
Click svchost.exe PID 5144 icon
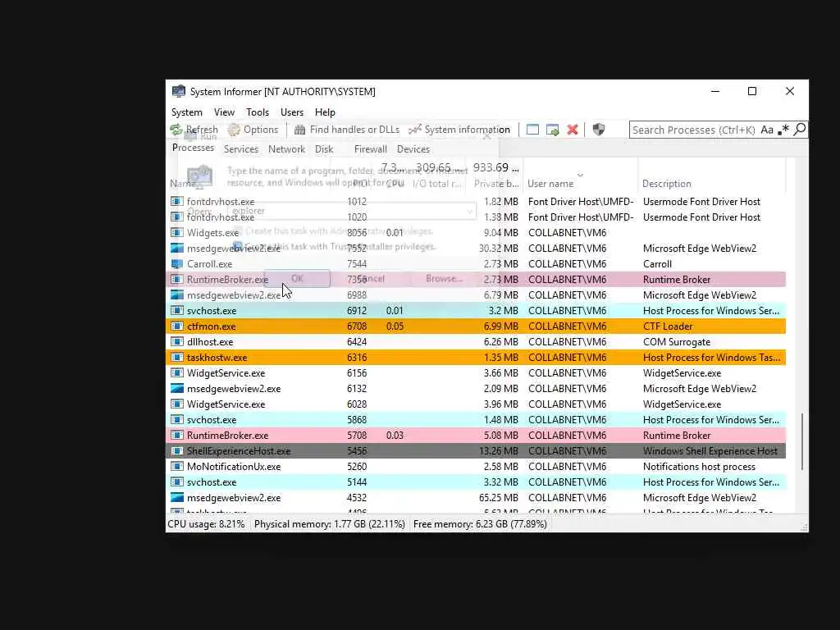click(x=177, y=482)
